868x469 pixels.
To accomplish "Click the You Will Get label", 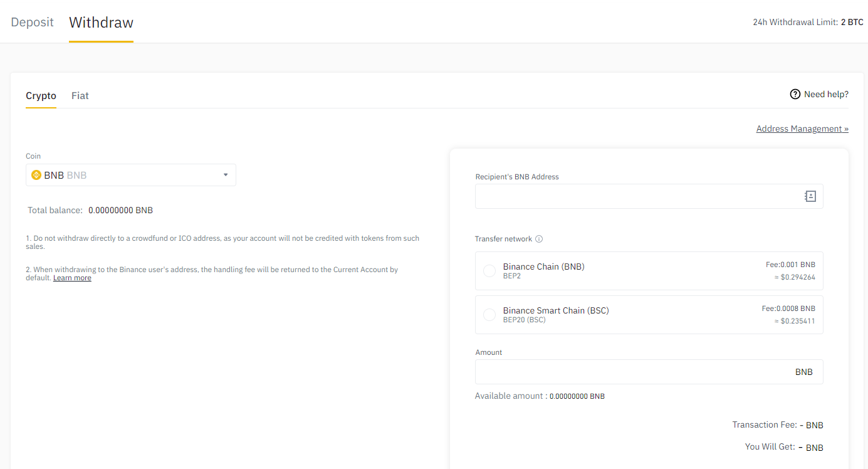I will (770, 446).
